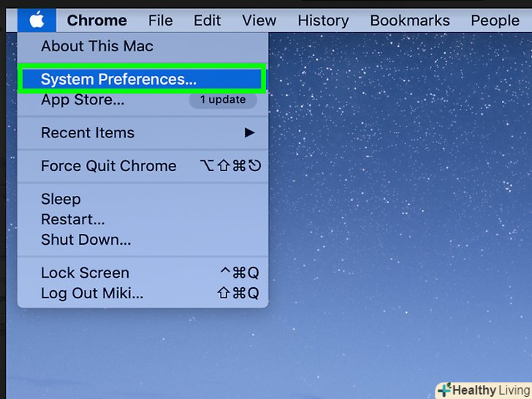
Task: Open App Store from the menu
Action: click(142, 99)
